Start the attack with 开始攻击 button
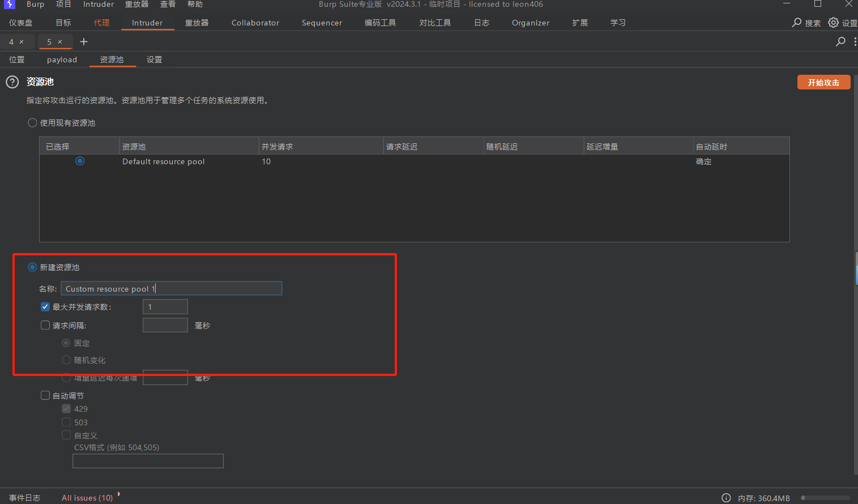 coord(823,82)
